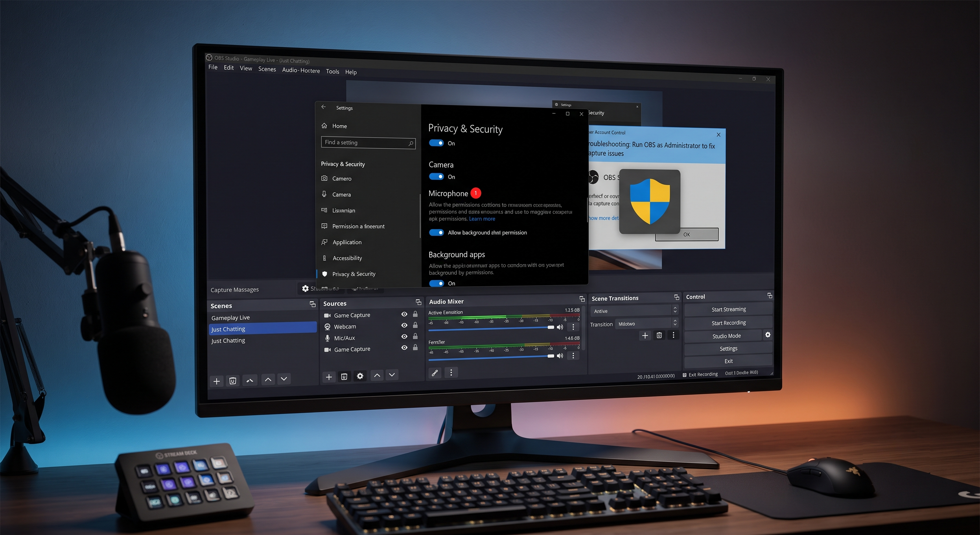
Task: Lock the Mic/Aux source
Action: click(x=416, y=336)
